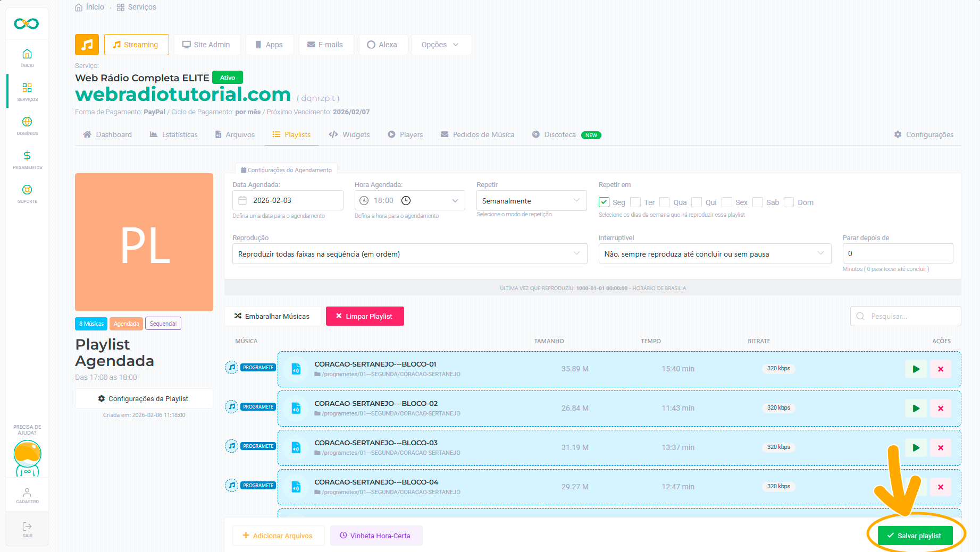Image resolution: width=980 pixels, height=552 pixels.
Task: Expand the Interruptível dropdown
Action: pyautogui.click(x=714, y=254)
